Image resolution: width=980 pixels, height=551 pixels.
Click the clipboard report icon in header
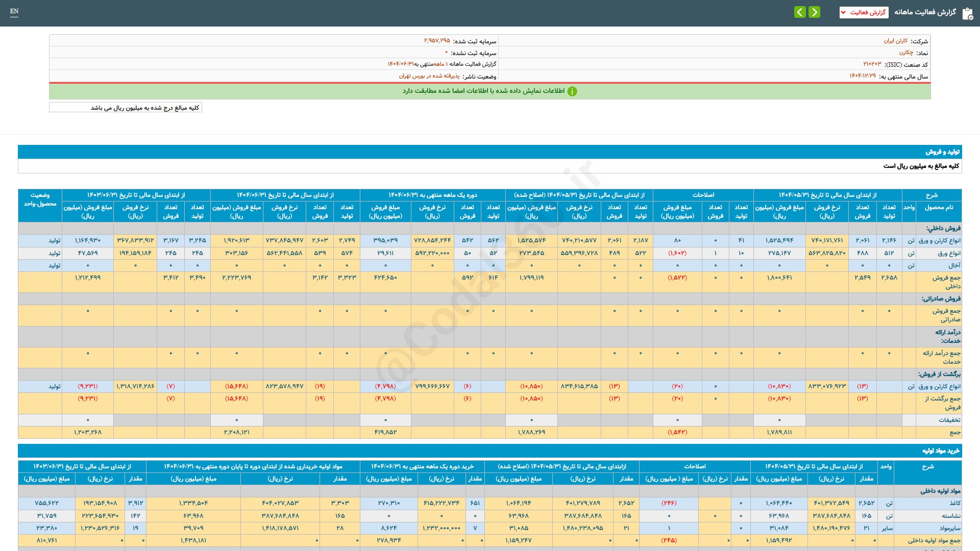tap(967, 13)
